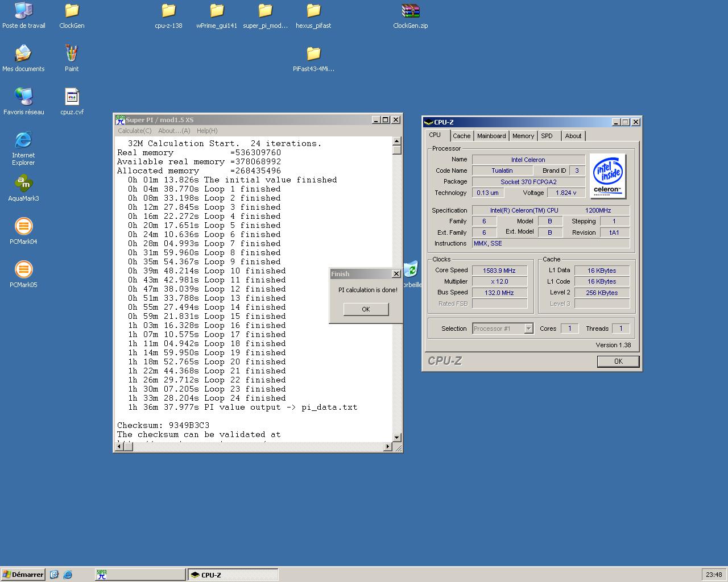Click Internet Explorer quick launch icon
The height and width of the screenshot is (582, 728).
(x=68, y=575)
